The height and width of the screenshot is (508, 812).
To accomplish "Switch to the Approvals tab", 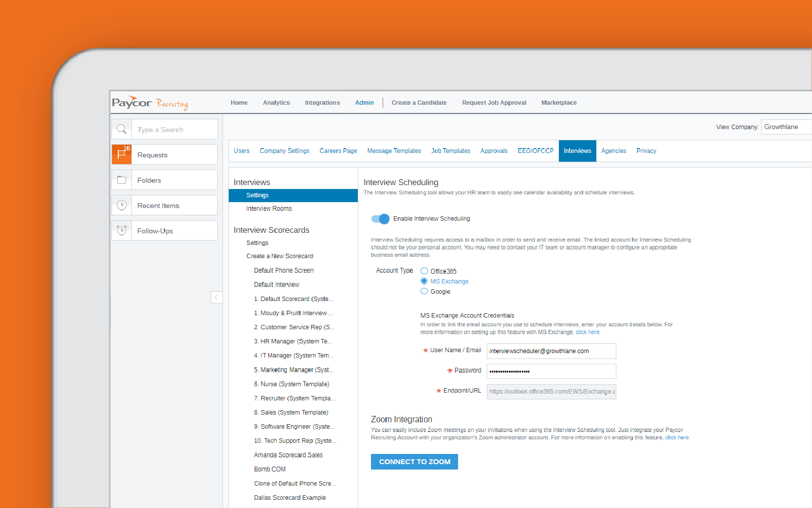I will click(494, 151).
